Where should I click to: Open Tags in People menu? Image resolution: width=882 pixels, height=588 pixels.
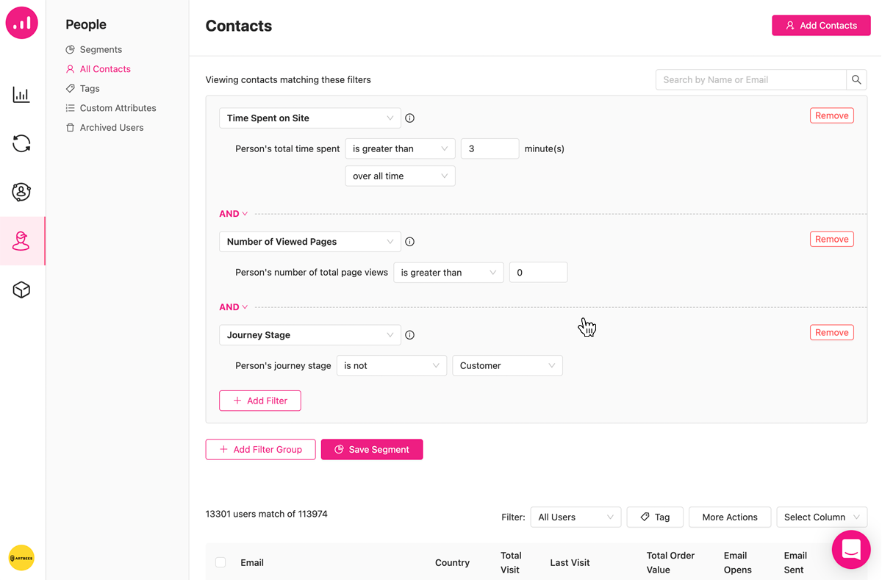coord(90,88)
